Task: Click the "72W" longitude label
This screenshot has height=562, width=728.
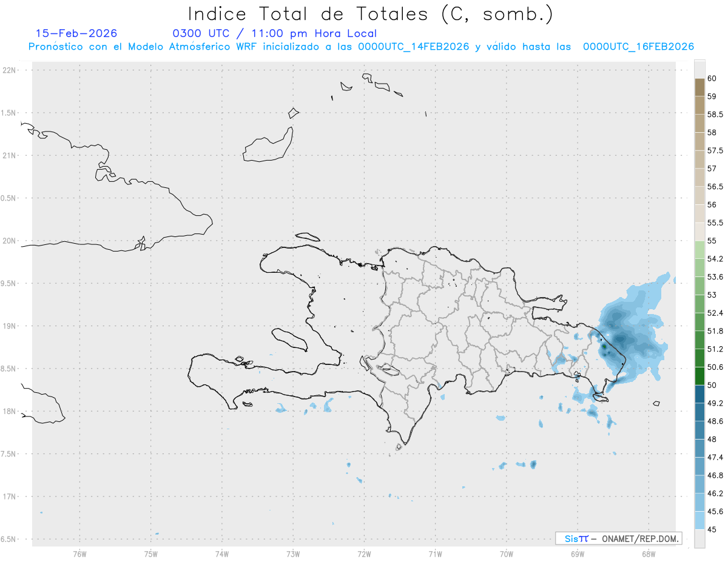Action: tap(364, 554)
